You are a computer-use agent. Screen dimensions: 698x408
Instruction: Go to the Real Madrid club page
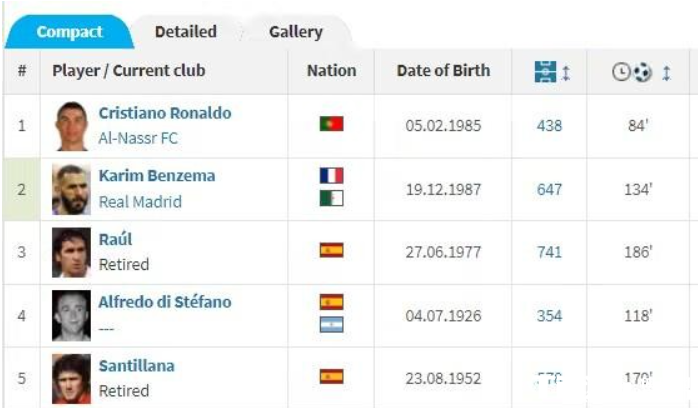(140, 201)
